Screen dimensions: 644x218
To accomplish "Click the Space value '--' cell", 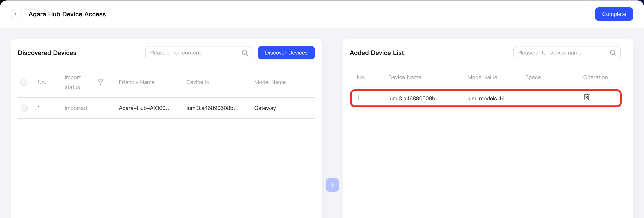I will [x=528, y=99].
